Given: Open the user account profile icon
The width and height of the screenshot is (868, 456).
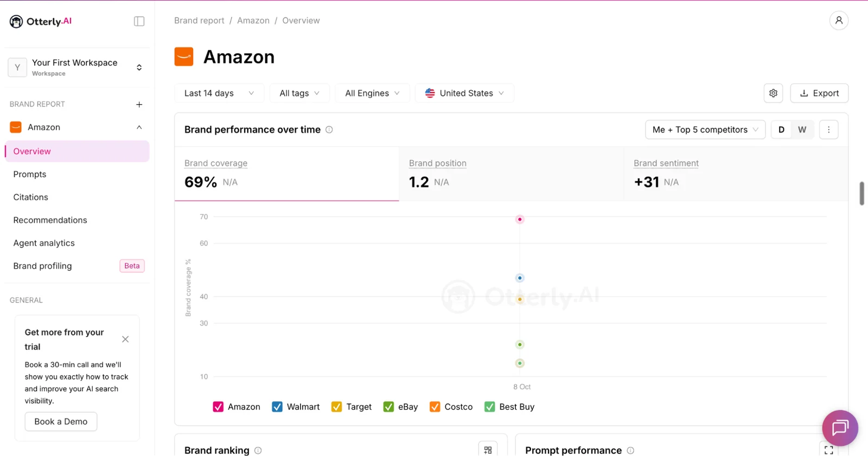Looking at the screenshot, I should [839, 21].
